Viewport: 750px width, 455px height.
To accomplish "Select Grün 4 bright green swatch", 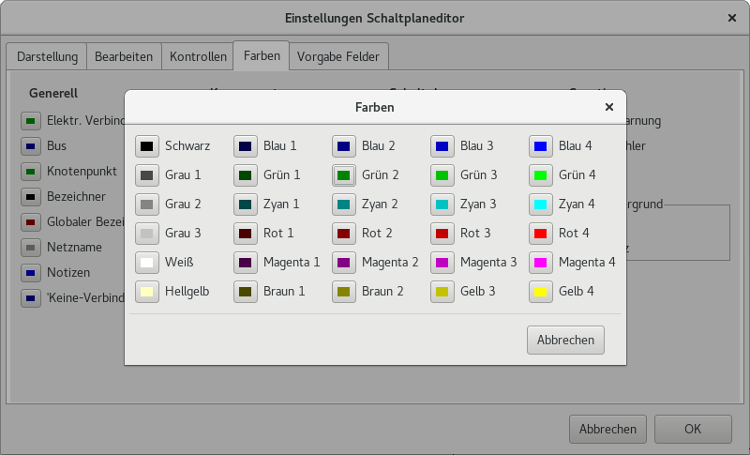I will pos(540,175).
